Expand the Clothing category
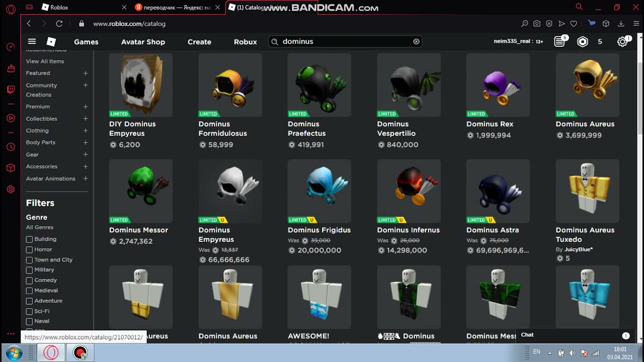644x362 pixels. pos(86,131)
